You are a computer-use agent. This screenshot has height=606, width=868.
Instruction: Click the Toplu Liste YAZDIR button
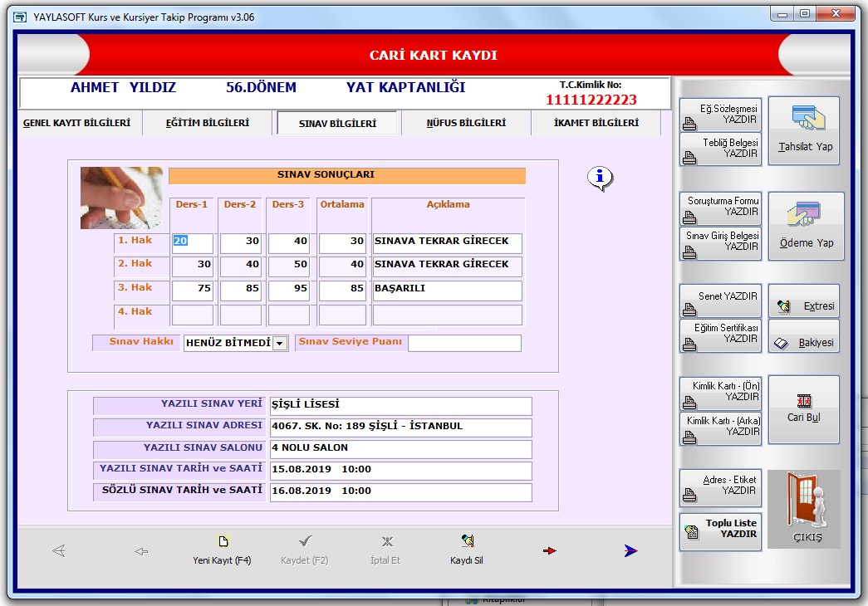coord(721,531)
